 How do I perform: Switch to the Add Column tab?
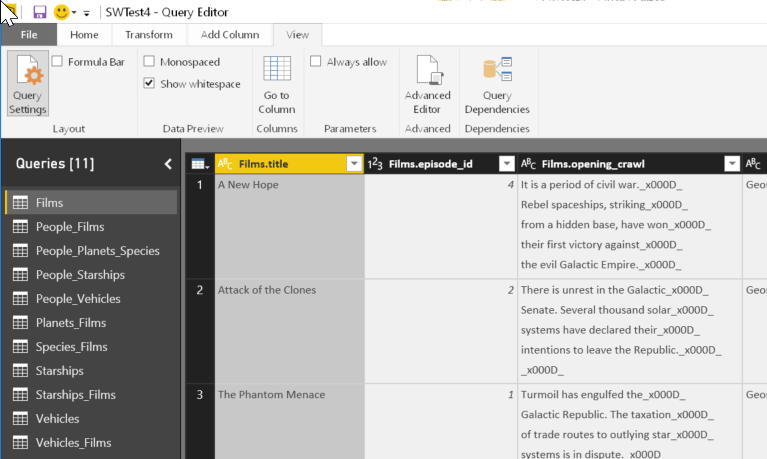(x=230, y=35)
